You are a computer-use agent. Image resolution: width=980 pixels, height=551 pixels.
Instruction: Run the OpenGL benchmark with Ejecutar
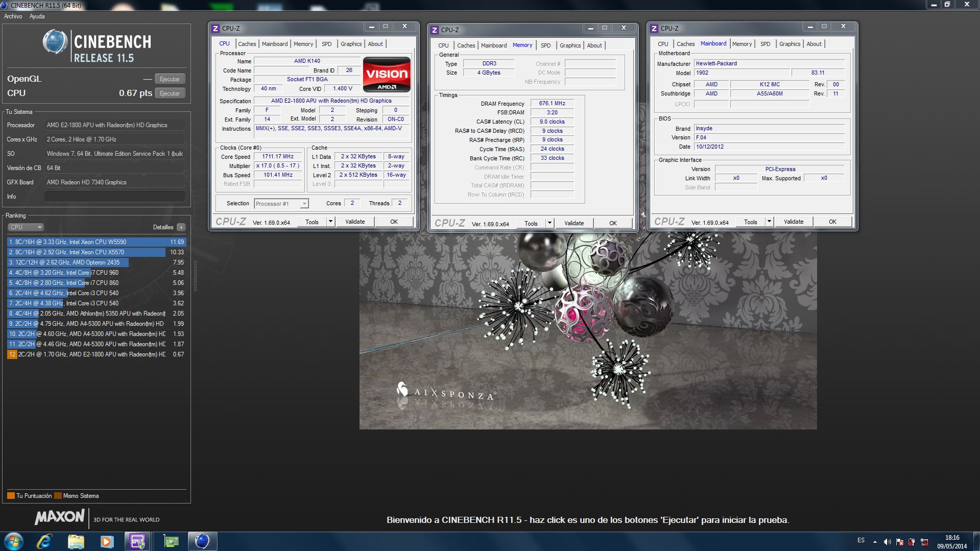tap(170, 79)
